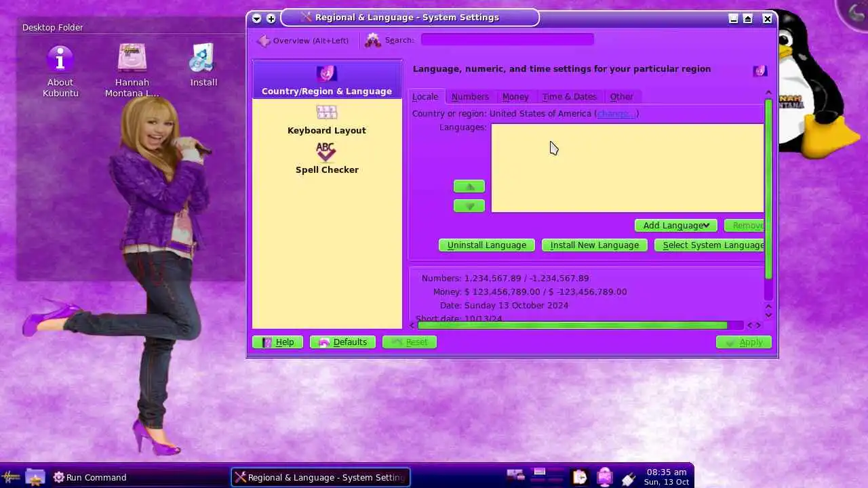Click the right arrow at horizontal scrollbar end
Viewport: 868px width, 488px height.
click(759, 325)
